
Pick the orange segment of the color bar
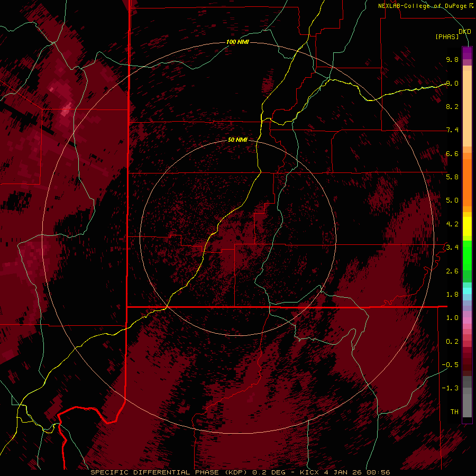click(x=467, y=182)
